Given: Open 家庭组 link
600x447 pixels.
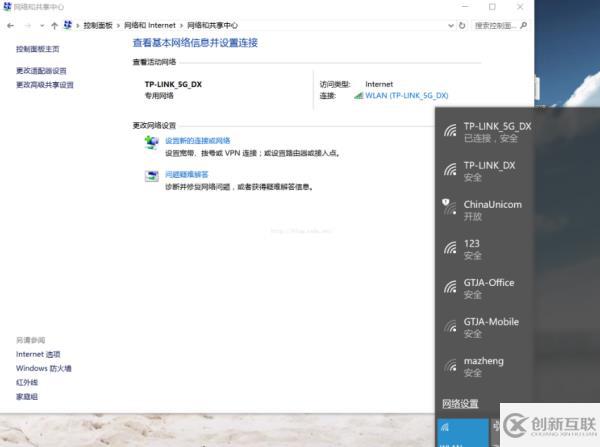Looking at the screenshot, I should click(x=27, y=397).
